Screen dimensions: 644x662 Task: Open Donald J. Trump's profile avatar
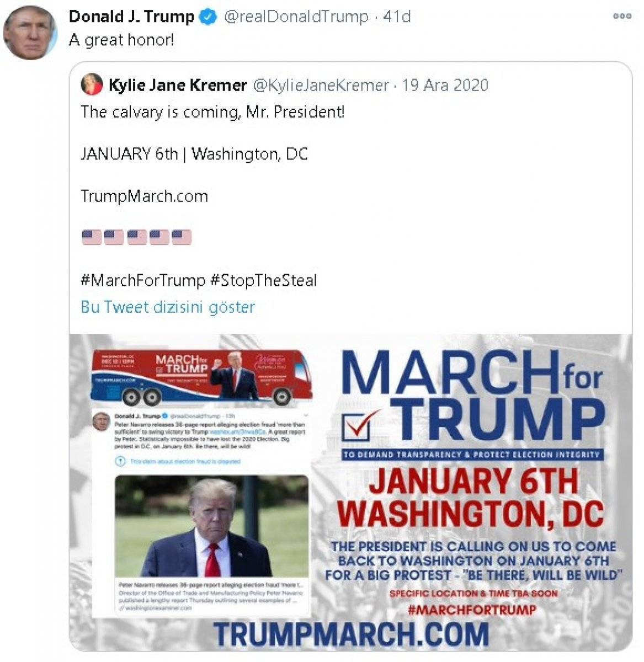point(30,33)
